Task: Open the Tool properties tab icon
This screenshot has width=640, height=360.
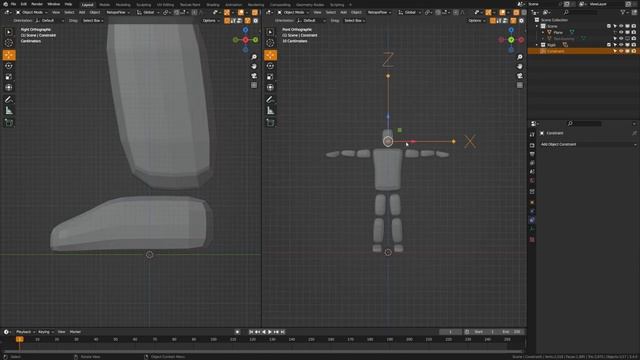Action: [532, 134]
